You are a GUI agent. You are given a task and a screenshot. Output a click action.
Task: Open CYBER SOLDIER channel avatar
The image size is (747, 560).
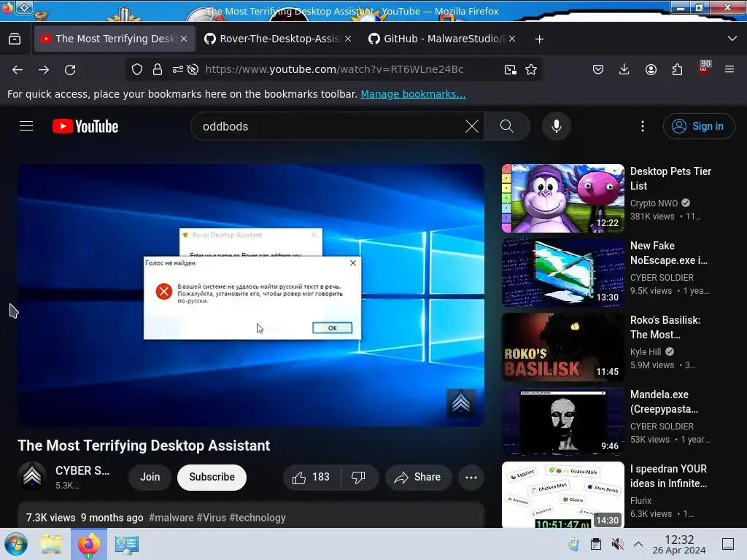(32, 475)
